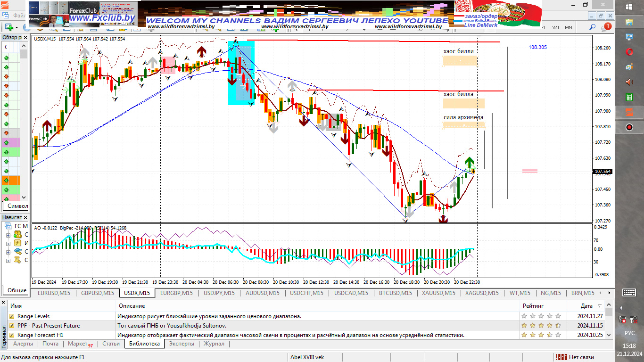Open the Маркет terminal tab
The width and height of the screenshot is (644, 362).
pyautogui.click(x=80, y=344)
